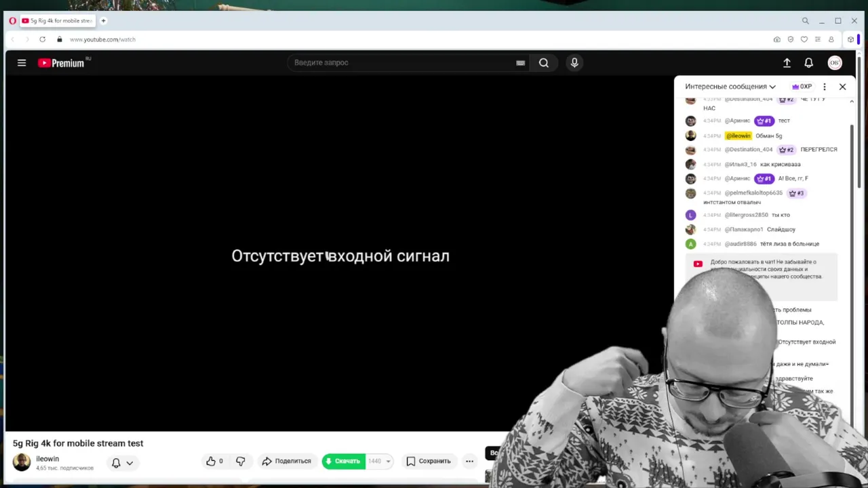Open the ileowin channel name link
The image size is (868, 488).
tap(47, 459)
